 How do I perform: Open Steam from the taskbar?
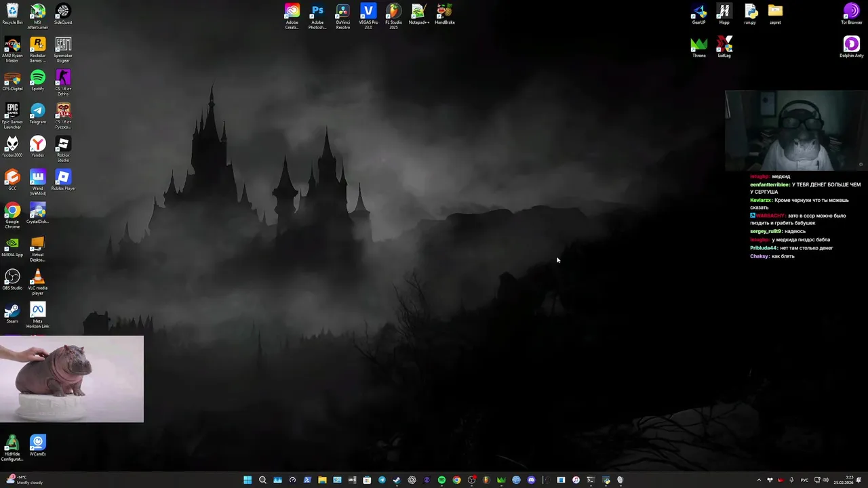[397, 480]
